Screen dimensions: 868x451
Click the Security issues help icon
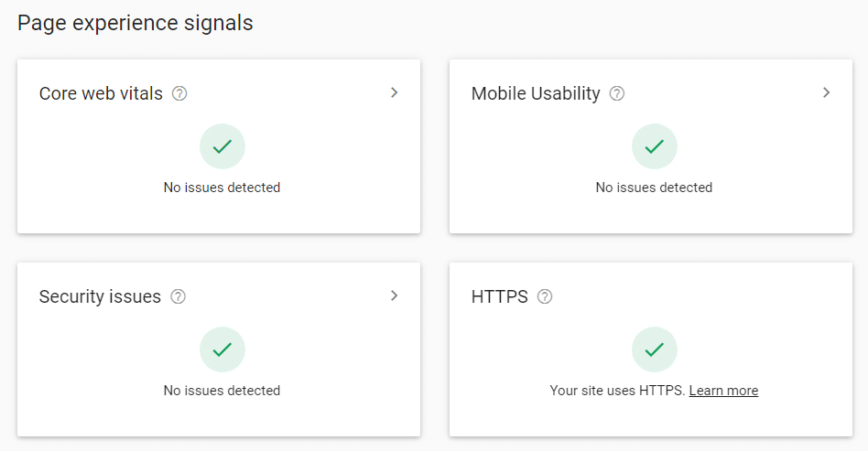point(179,296)
